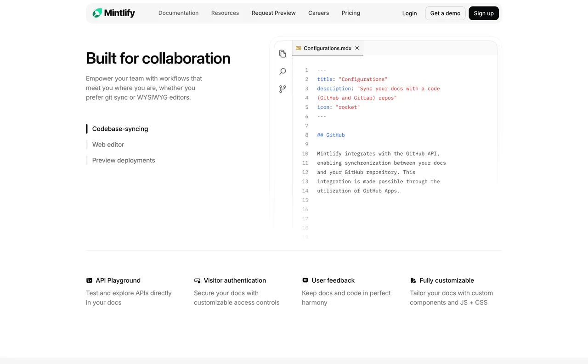
Task: Click the Fully customizable icon
Action: tap(413, 280)
